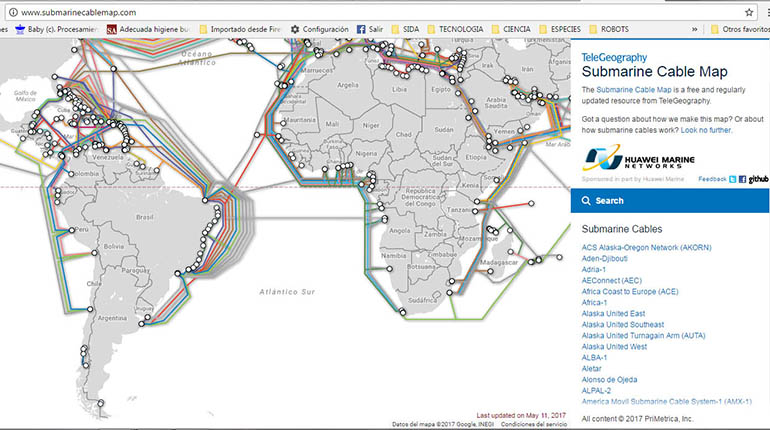The image size is (770, 430).
Task: Select the Aletar cable
Action: coord(591,369)
